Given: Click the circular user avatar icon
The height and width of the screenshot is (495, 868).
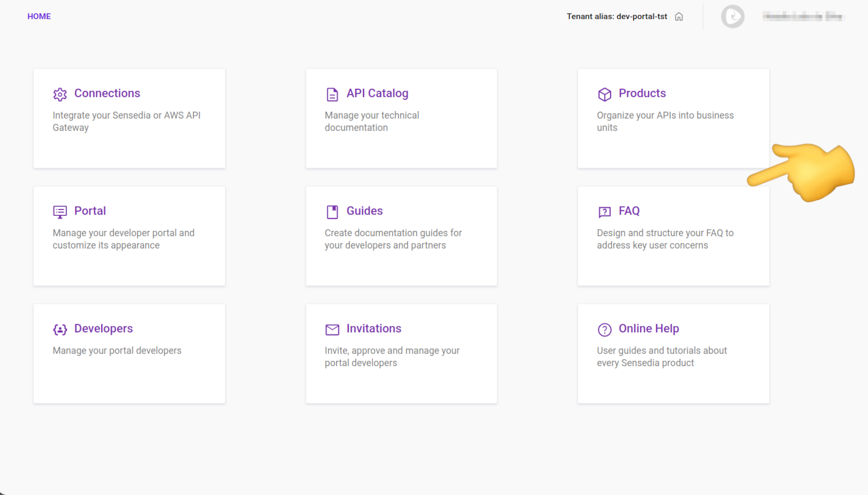Looking at the screenshot, I should tap(733, 16).
